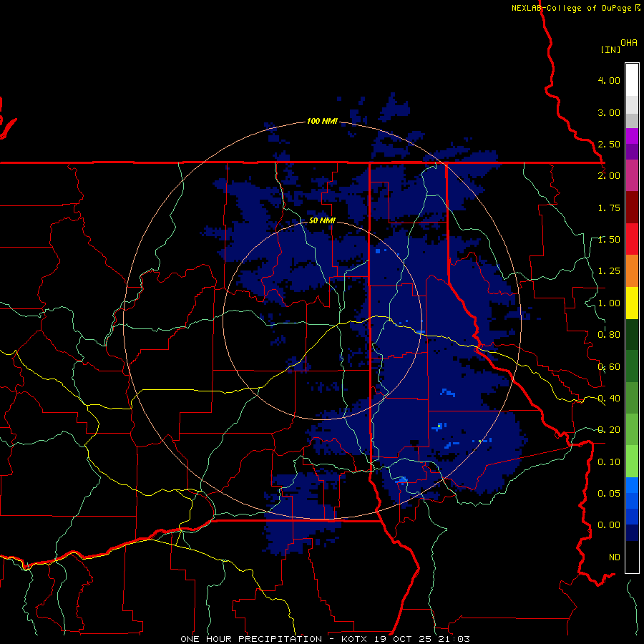Click the KOTX radar site identifier
The image size is (644, 644).
pos(356,639)
